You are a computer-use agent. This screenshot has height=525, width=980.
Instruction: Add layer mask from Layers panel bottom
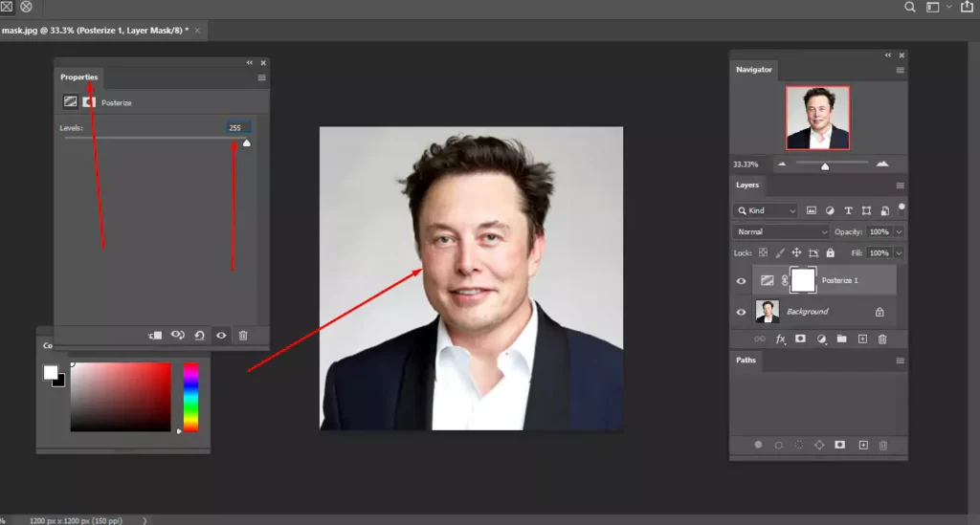click(x=801, y=339)
